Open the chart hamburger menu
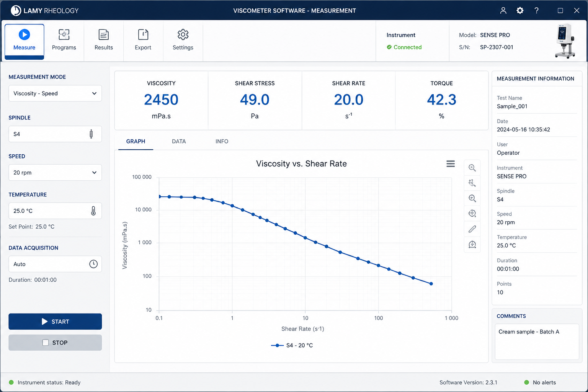Screen dimensions: 588x392 coord(451,164)
